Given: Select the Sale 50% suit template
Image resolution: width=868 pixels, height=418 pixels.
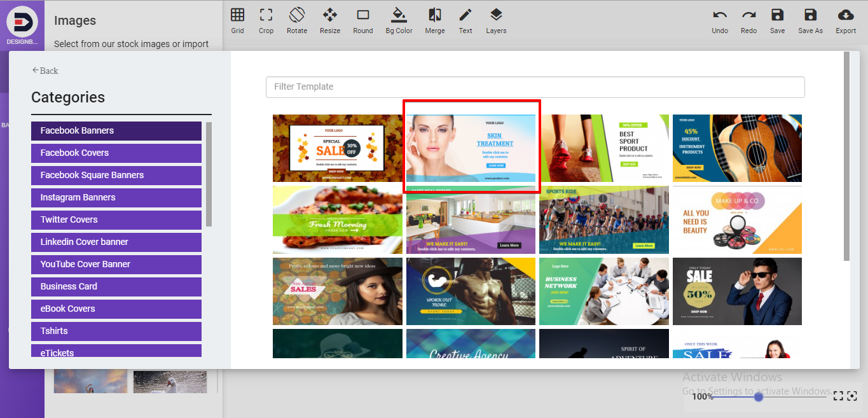Looking at the screenshot, I should pyautogui.click(x=737, y=291).
